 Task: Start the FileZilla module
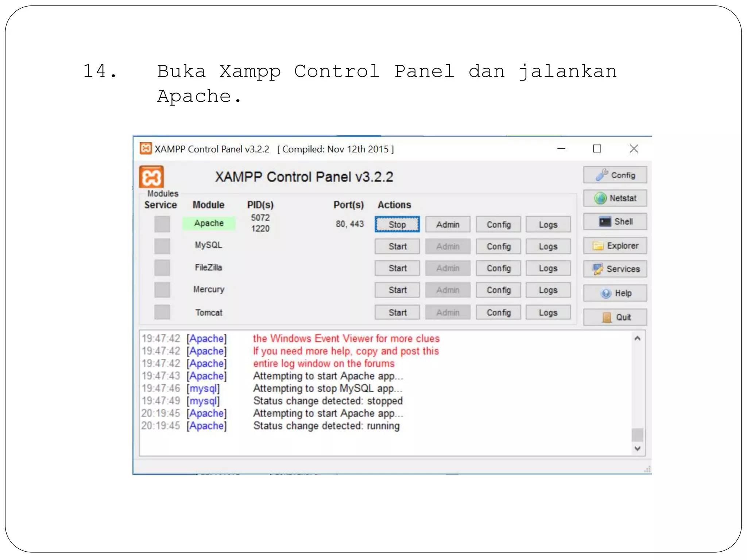point(397,268)
